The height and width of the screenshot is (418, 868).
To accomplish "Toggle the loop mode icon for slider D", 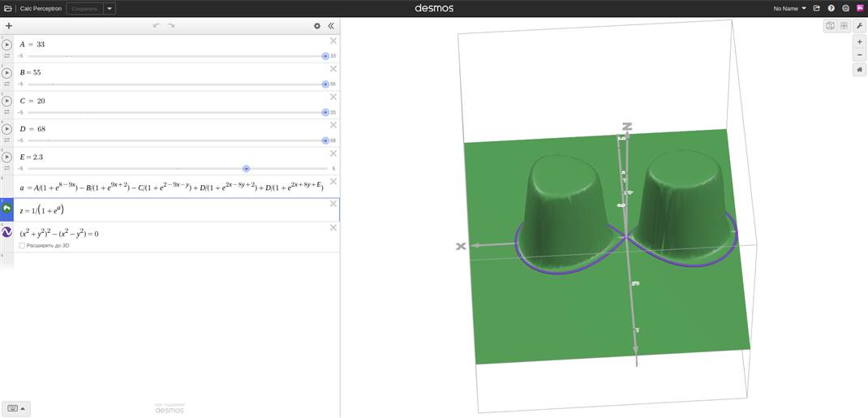I will point(6,140).
